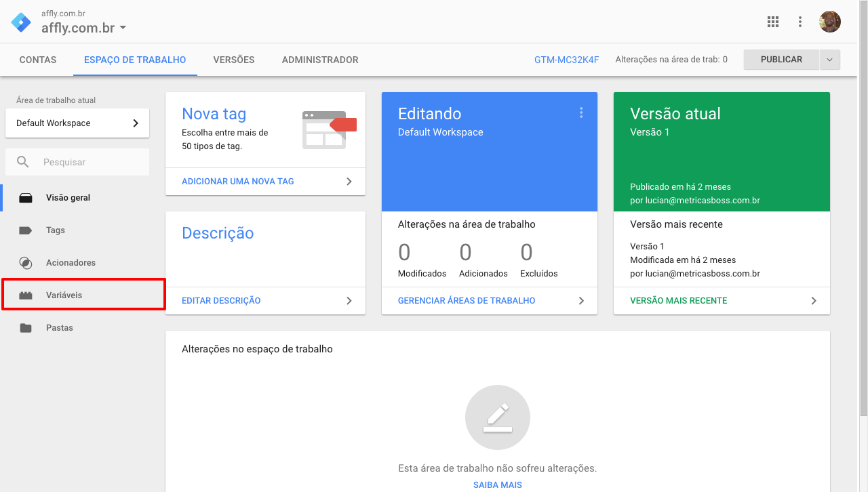Expand the affly.com.br container dropdown
868x492 pixels.
click(123, 28)
